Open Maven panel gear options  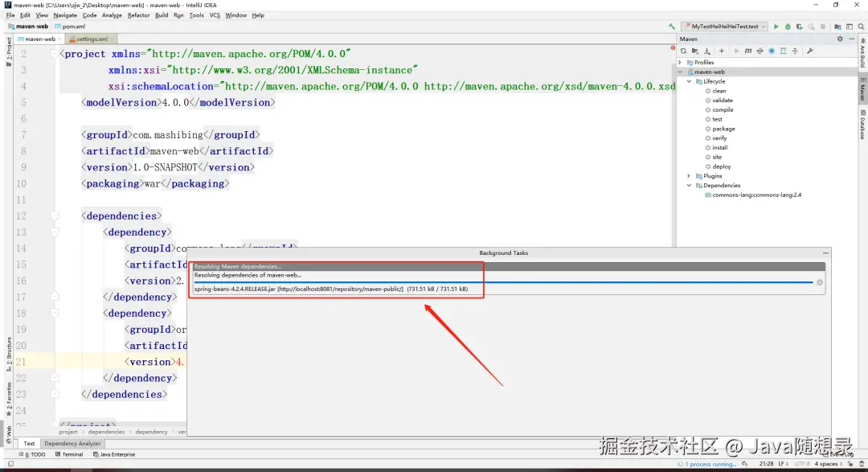[x=840, y=39]
